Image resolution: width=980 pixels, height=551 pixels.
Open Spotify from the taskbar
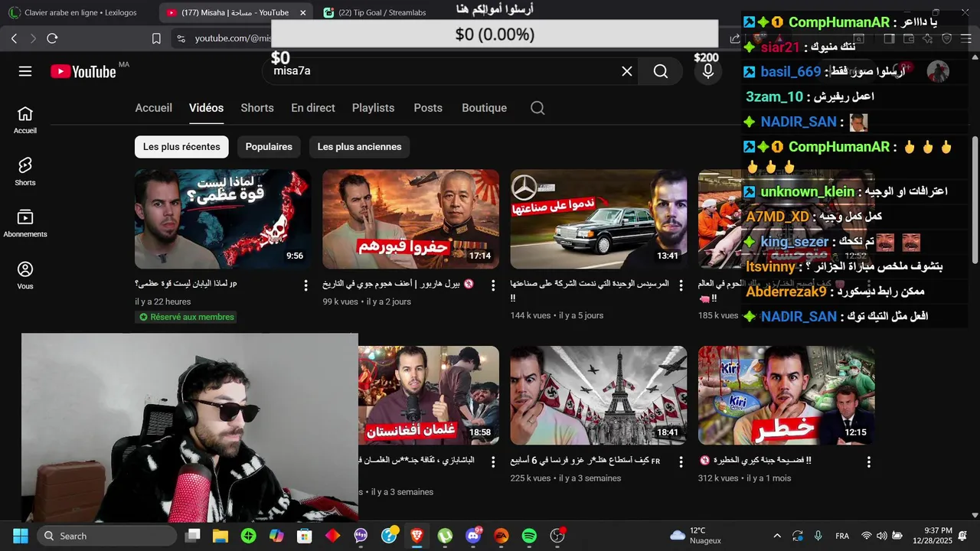pyautogui.click(x=529, y=536)
